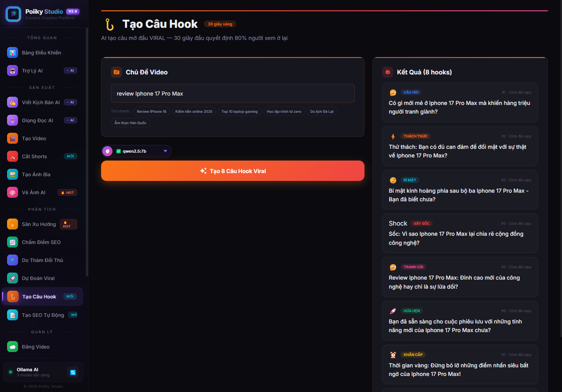Screen dimensions: 562x392
Task: Click the Vẽ Ảnh AI palette icon
Action: point(13,192)
